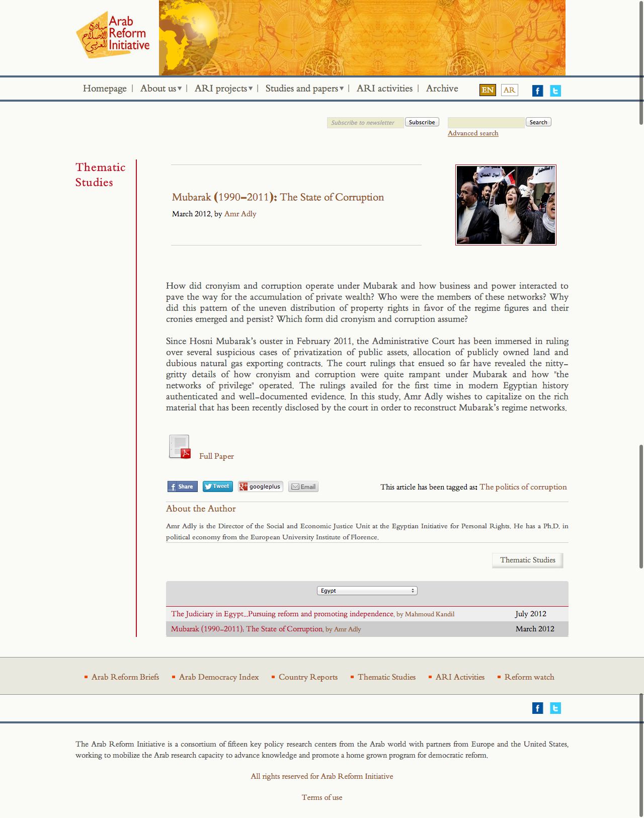Open Thematic Studies footer link
This screenshot has height=818, width=644.
point(386,677)
